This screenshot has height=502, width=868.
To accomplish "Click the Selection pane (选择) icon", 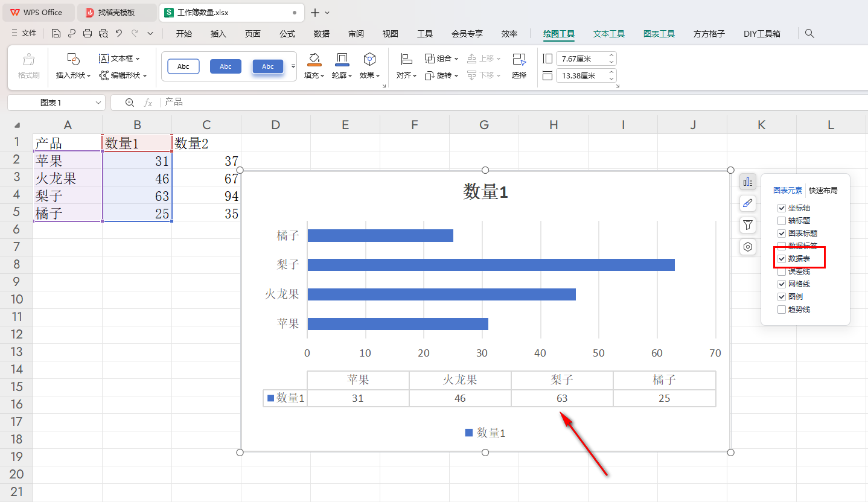I will pyautogui.click(x=519, y=59).
